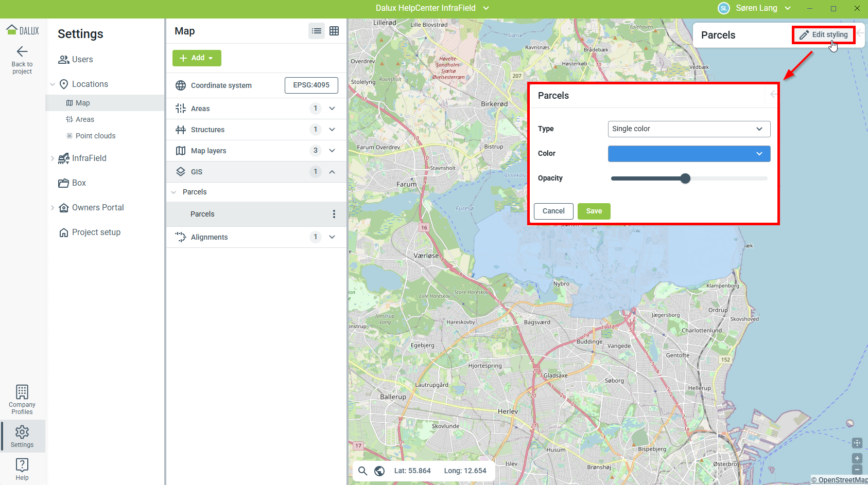Switch to list view in the Map panel
This screenshot has height=485, width=868.
[x=317, y=31]
